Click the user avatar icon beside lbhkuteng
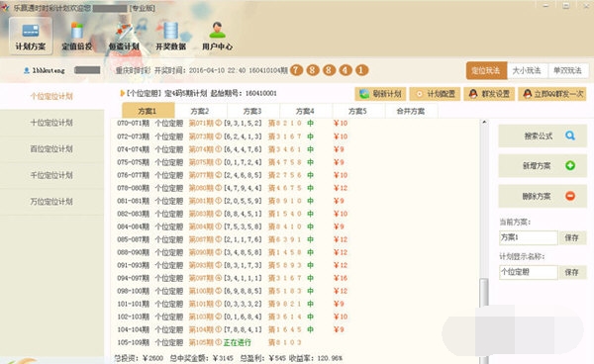Viewport: 594px width, 364px height. point(27,70)
